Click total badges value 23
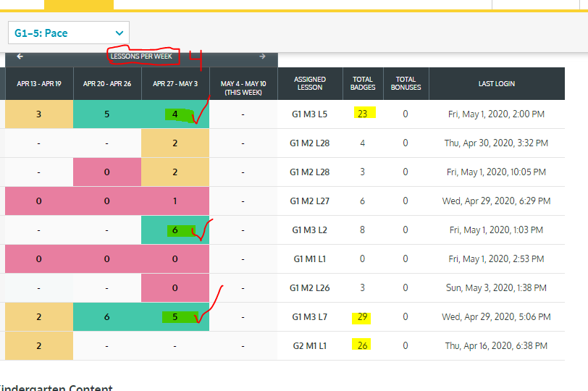588x391 pixels. (363, 114)
